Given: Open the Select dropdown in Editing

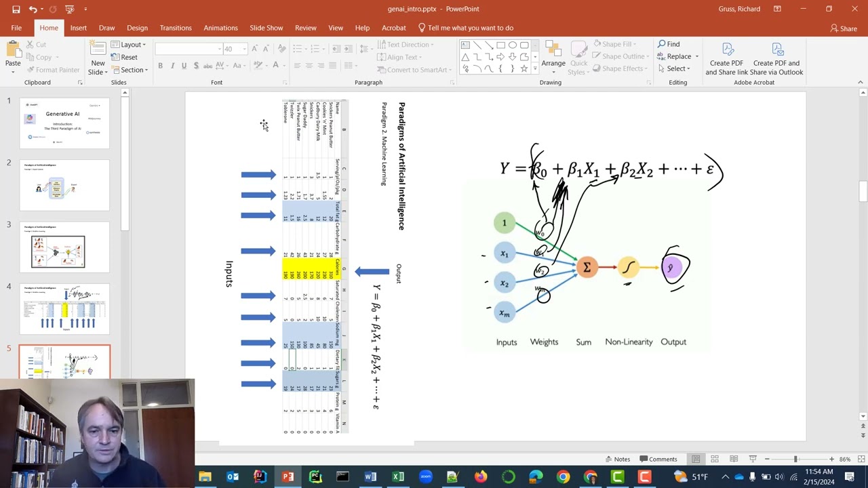Looking at the screenshot, I should pyautogui.click(x=673, y=68).
